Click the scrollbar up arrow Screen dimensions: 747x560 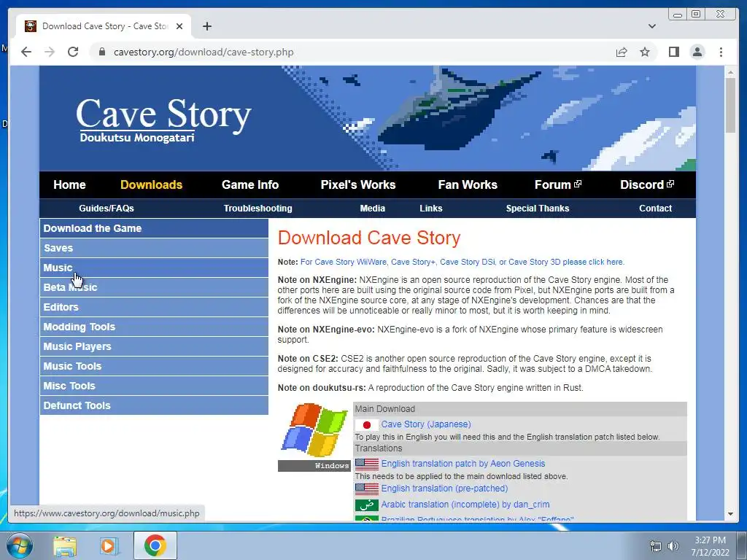[729, 72]
